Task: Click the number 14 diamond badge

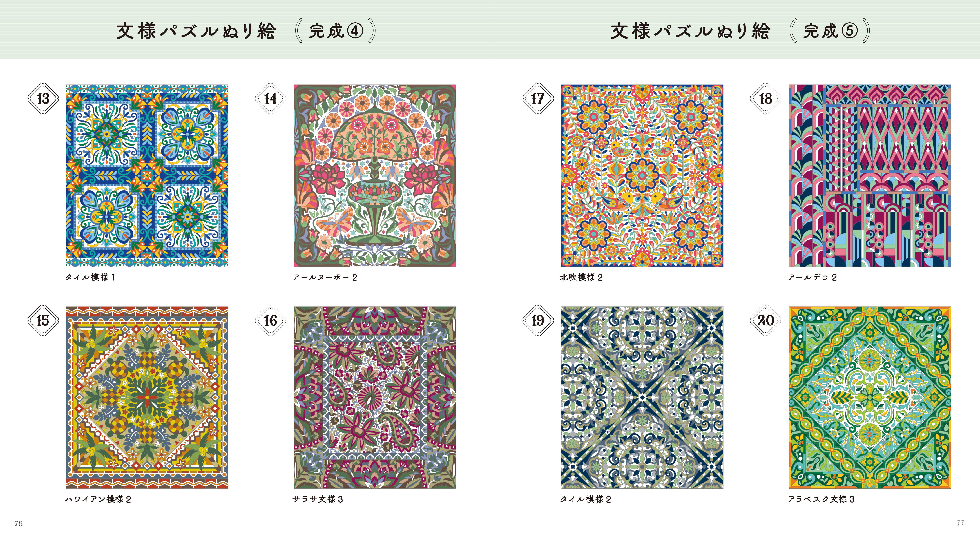Action: [x=270, y=99]
